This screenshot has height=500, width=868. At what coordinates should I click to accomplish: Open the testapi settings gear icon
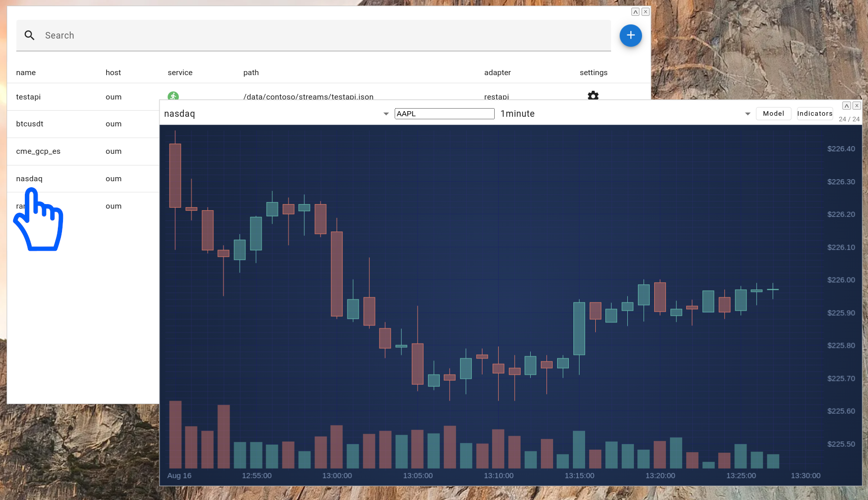(x=593, y=95)
